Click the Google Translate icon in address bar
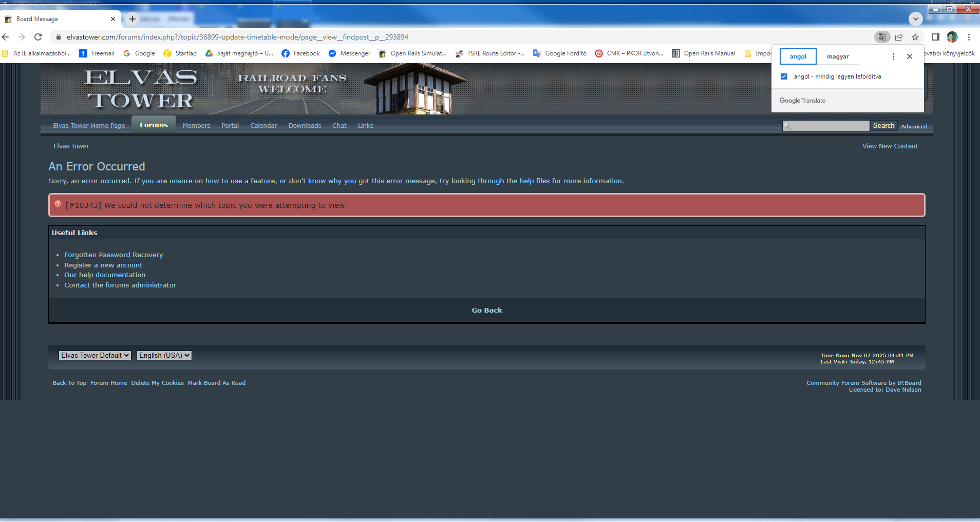This screenshot has height=522, width=980. coord(882,37)
